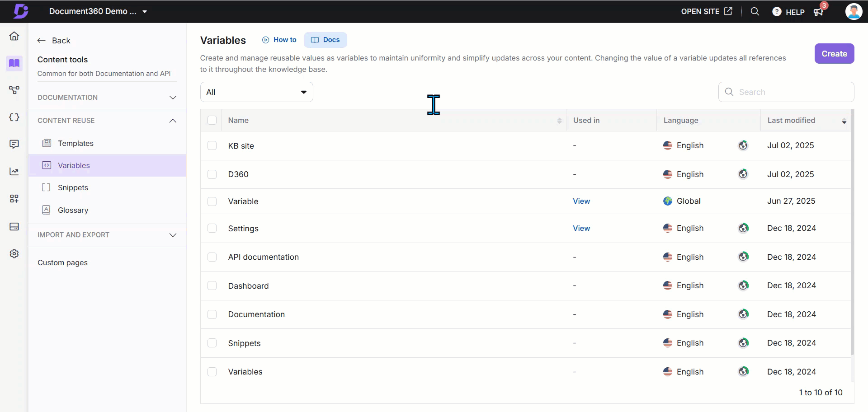
Task: Open the How to video link
Action: pos(279,40)
